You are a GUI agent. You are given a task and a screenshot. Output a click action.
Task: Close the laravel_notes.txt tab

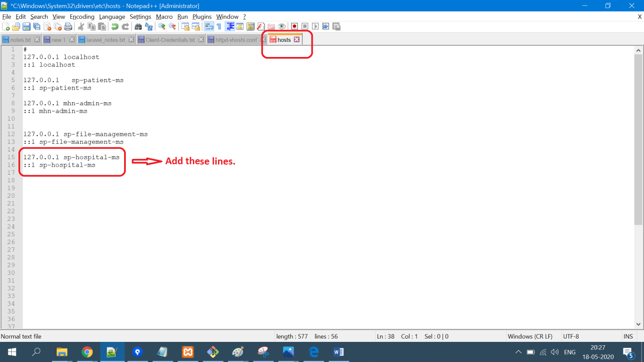click(x=131, y=39)
